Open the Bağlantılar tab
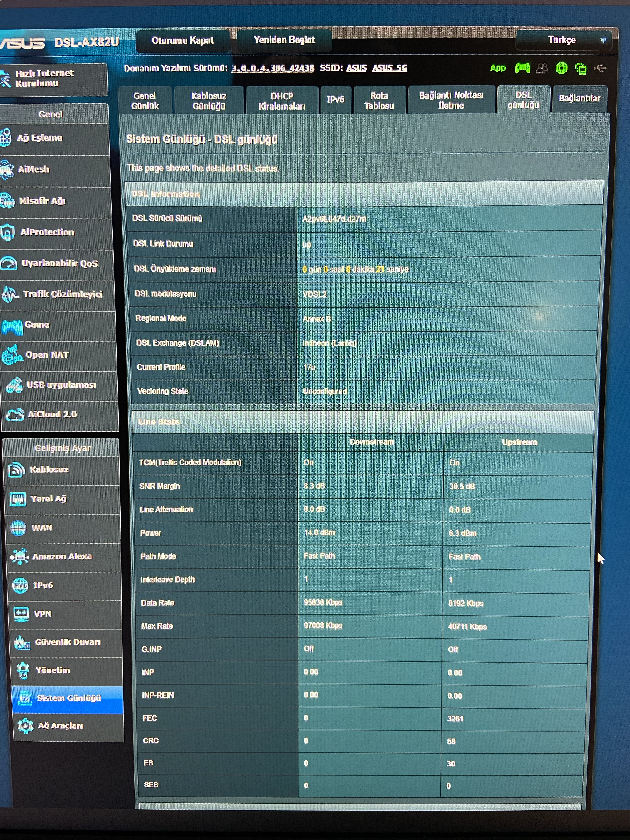 [580, 98]
